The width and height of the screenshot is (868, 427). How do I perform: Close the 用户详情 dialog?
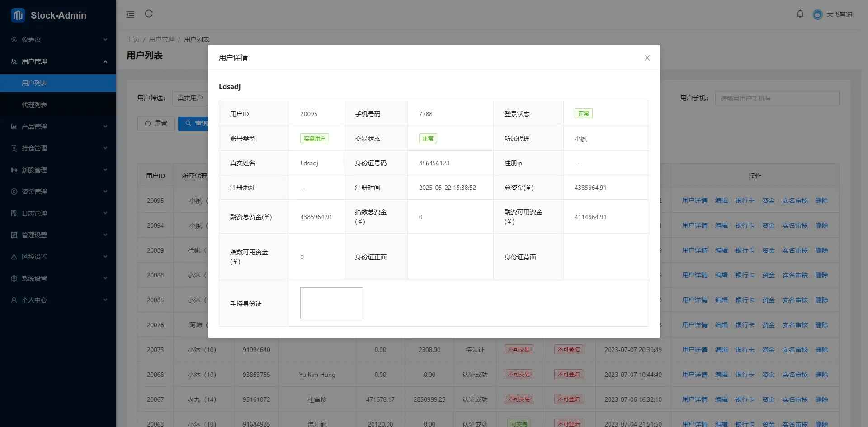647,58
